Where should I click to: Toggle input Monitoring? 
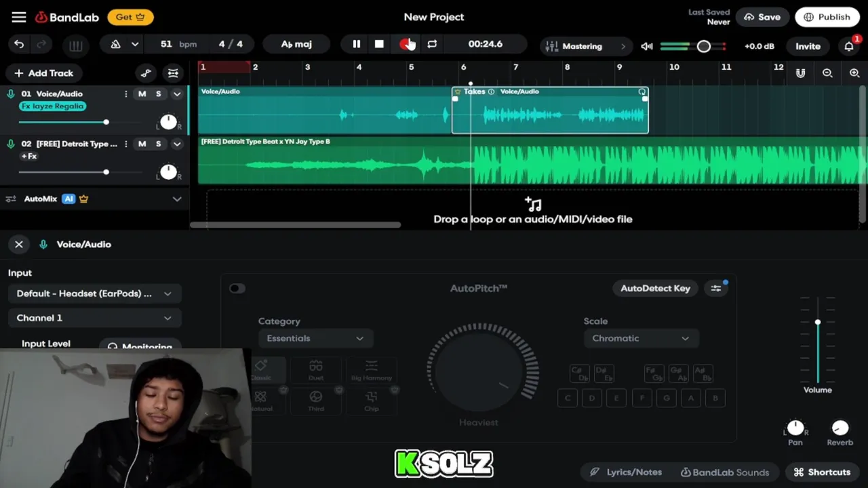(x=140, y=345)
